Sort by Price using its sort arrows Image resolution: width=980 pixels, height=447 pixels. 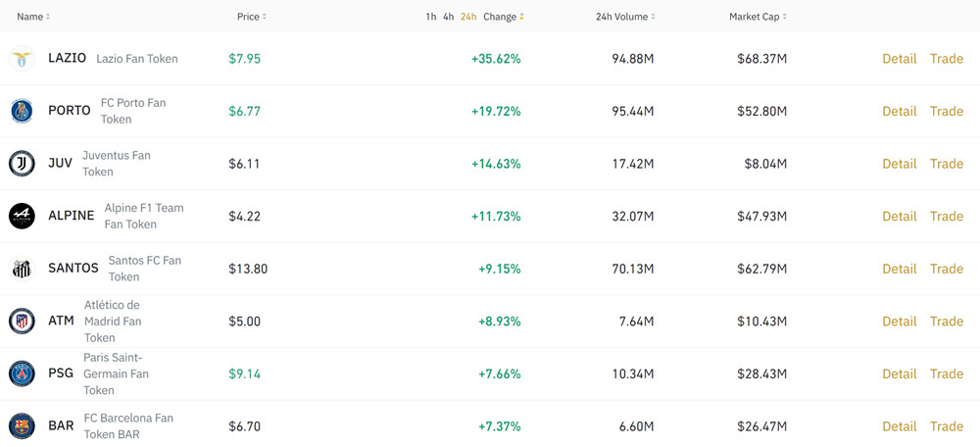coord(265,17)
